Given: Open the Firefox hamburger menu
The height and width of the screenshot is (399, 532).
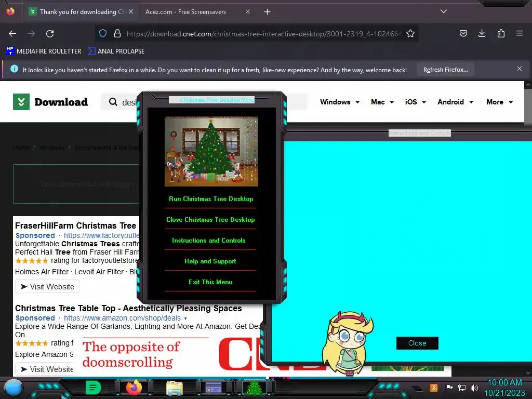Looking at the screenshot, I should click(x=520, y=33).
